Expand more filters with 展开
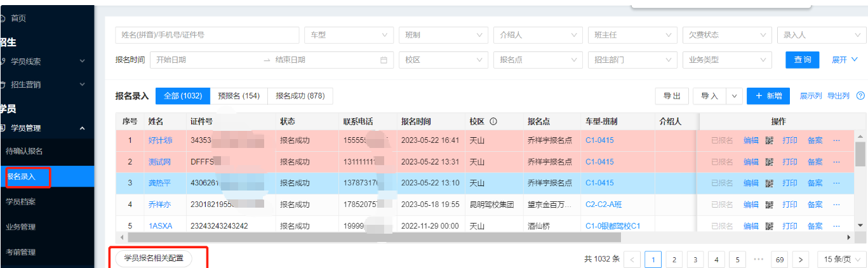Viewport: 868px width, 268px height. click(845, 60)
